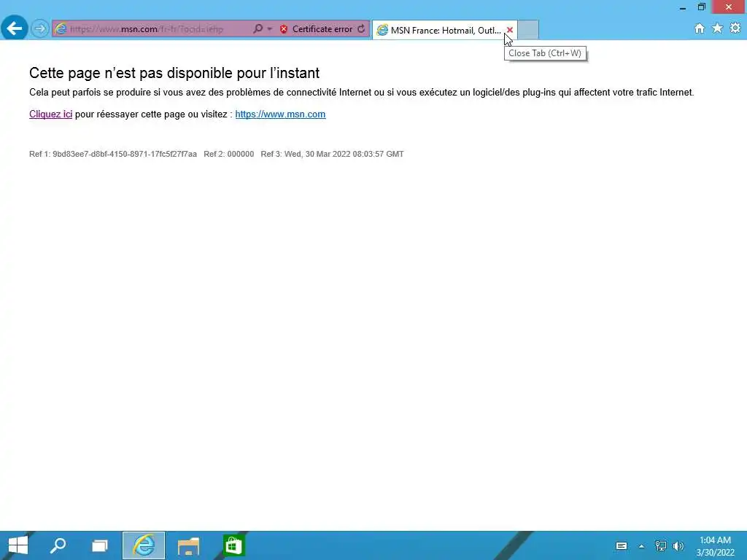Click the Ref 1 identifier text

point(113,155)
